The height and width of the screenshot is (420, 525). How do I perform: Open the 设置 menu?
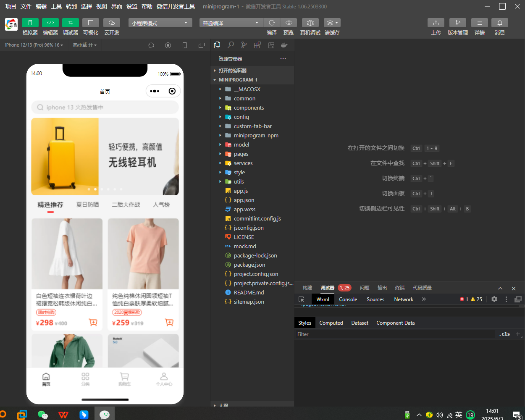point(132,6)
